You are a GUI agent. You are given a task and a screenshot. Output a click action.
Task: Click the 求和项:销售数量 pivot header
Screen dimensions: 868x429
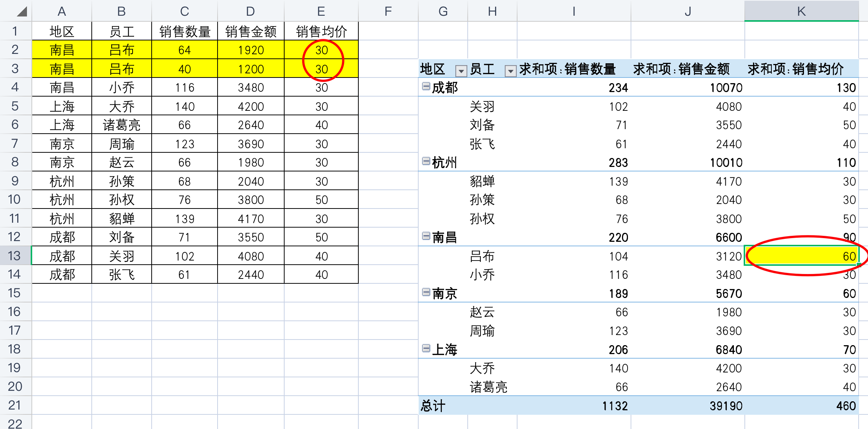point(567,69)
